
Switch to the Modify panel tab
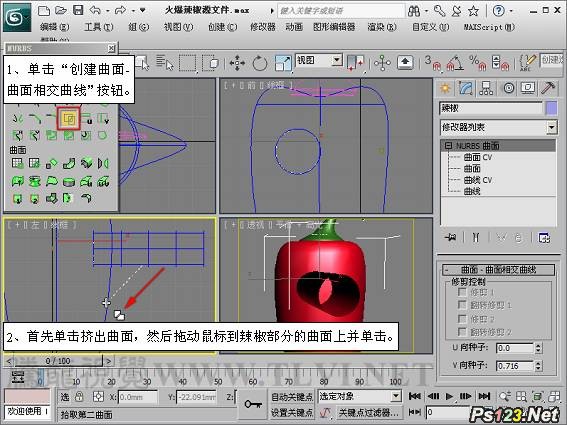tap(466, 88)
